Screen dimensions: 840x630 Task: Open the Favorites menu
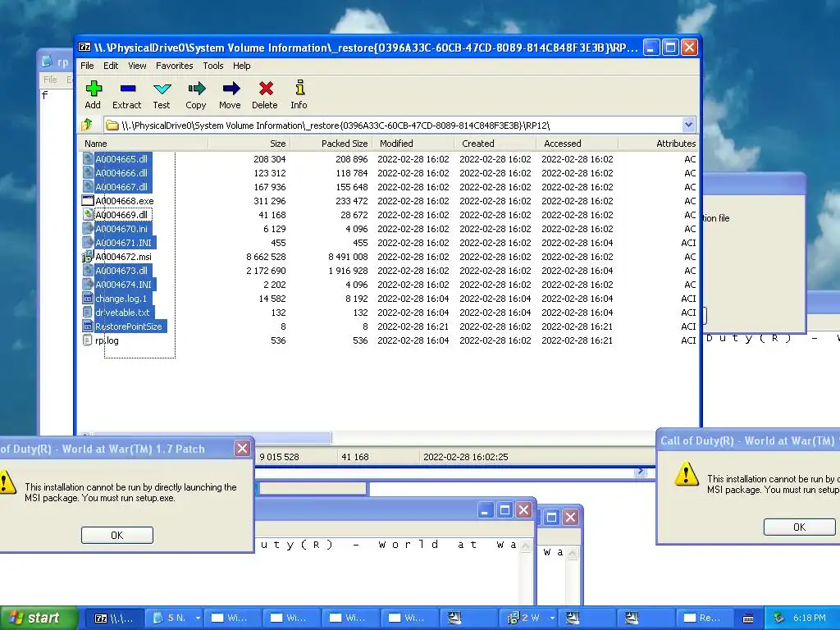[175, 66]
